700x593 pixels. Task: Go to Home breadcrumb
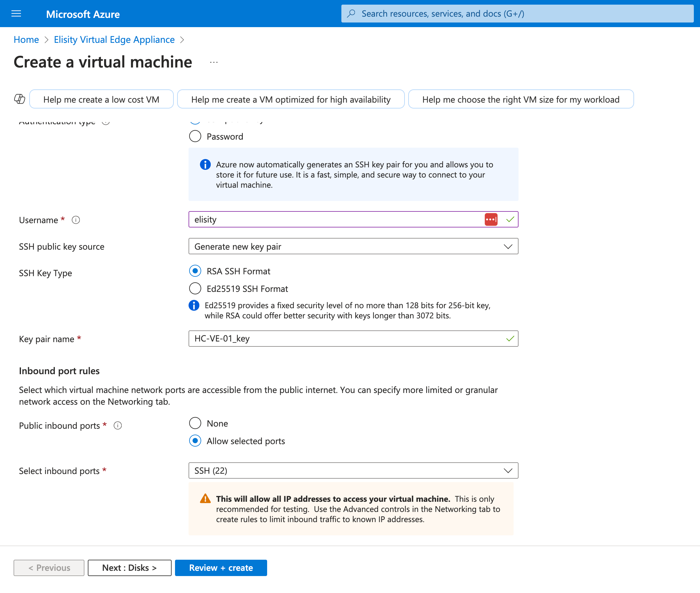pos(26,40)
